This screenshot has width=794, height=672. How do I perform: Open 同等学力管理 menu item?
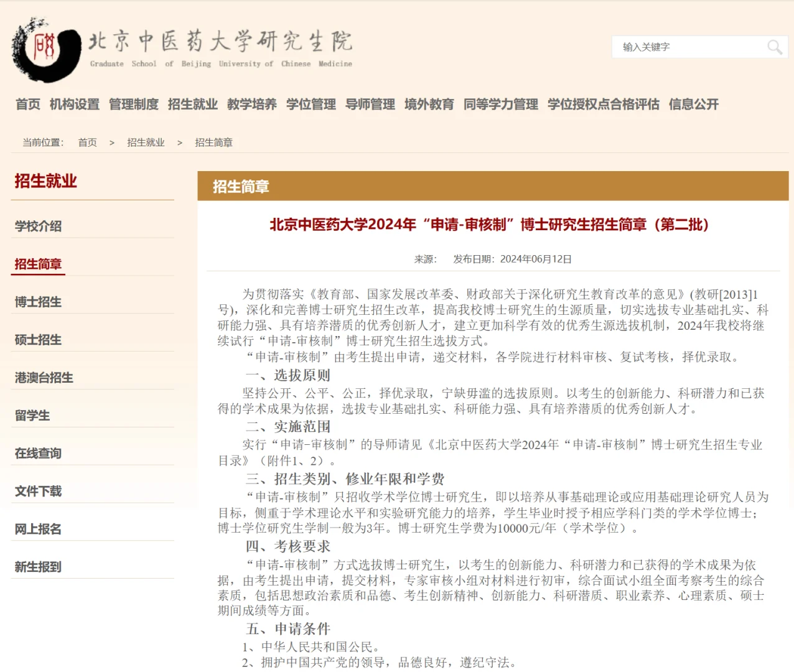coord(501,105)
